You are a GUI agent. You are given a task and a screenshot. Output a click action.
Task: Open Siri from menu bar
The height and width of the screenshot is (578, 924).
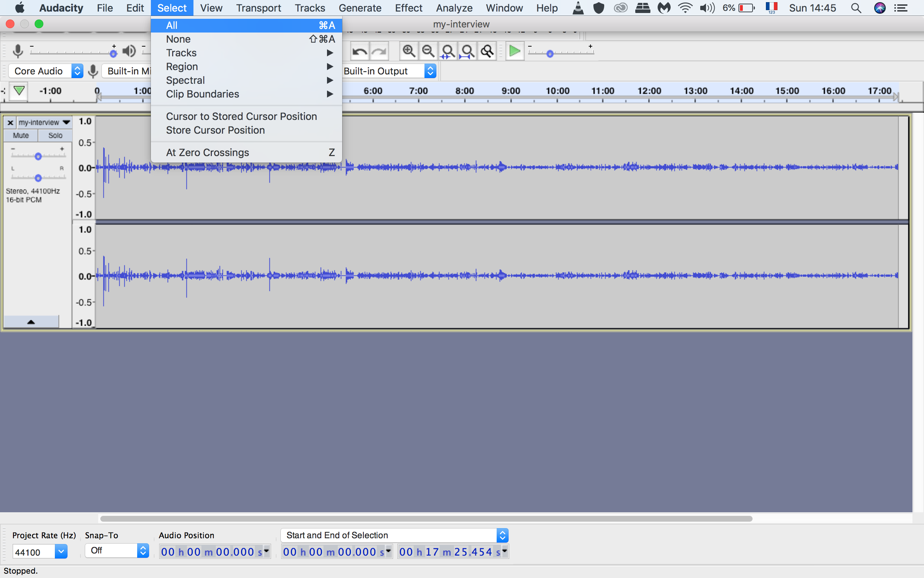(x=880, y=8)
